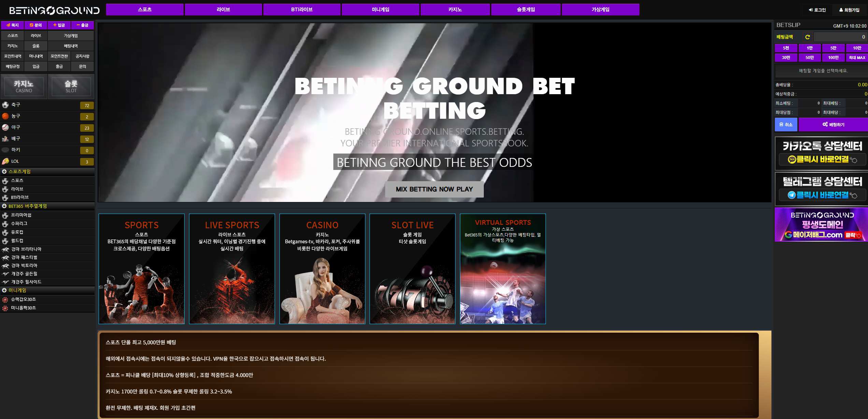
Task: Select the basketball icon for 농구
Action: 5,116
